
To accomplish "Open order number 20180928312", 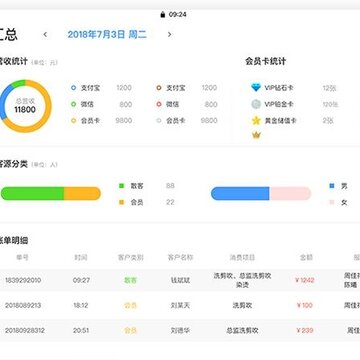I will (x=25, y=331).
